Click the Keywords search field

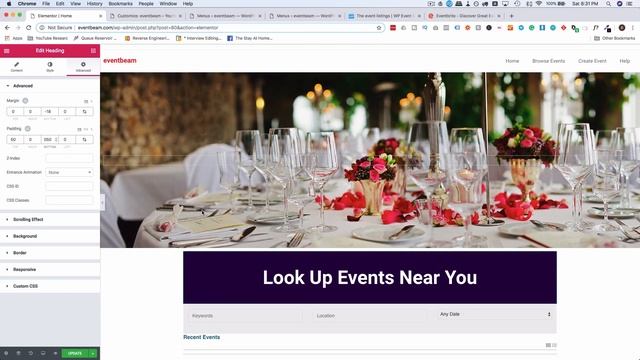click(245, 316)
